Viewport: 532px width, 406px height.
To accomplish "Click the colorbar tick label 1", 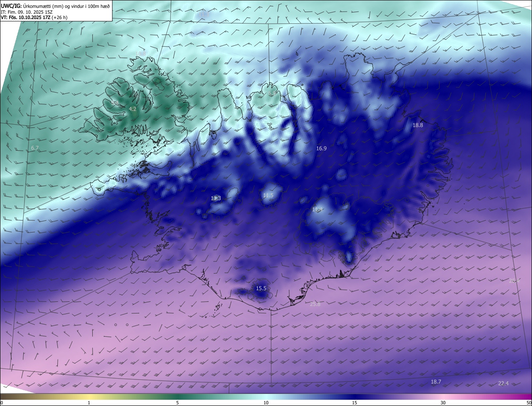I will click(x=89, y=403).
